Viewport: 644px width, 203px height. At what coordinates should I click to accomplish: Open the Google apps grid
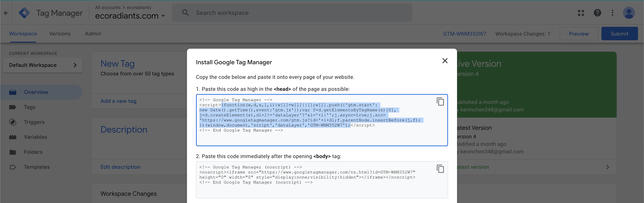coord(581,13)
